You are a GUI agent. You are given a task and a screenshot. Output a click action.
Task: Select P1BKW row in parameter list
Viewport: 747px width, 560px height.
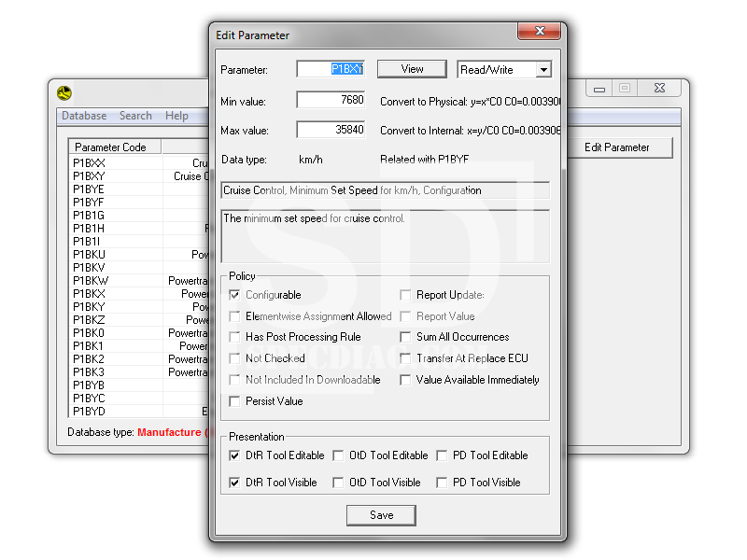pyautogui.click(x=91, y=281)
